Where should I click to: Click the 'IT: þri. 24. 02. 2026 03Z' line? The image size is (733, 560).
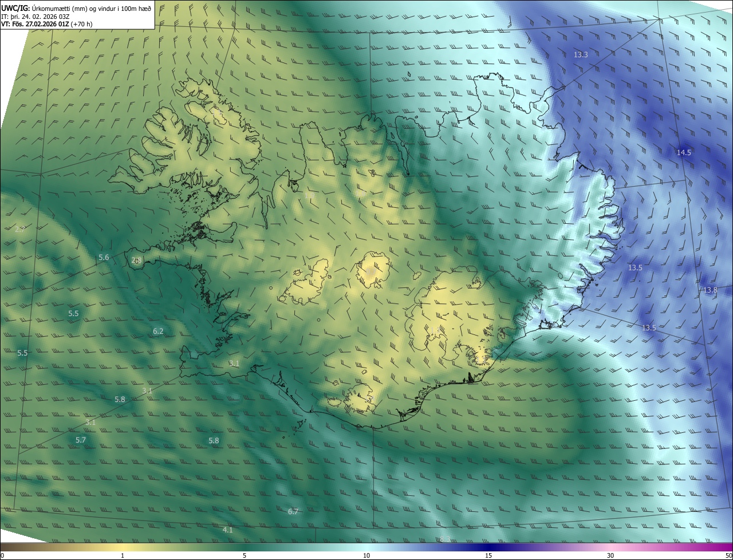click(36, 16)
